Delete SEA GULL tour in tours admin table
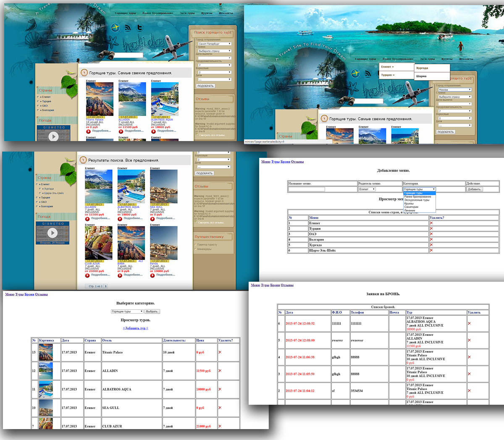 pos(220,408)
